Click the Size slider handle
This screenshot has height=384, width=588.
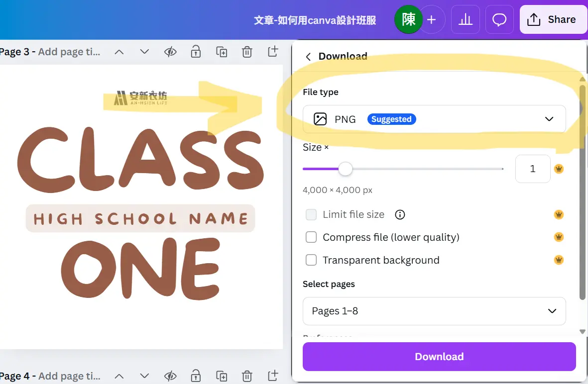coord(345,169)
